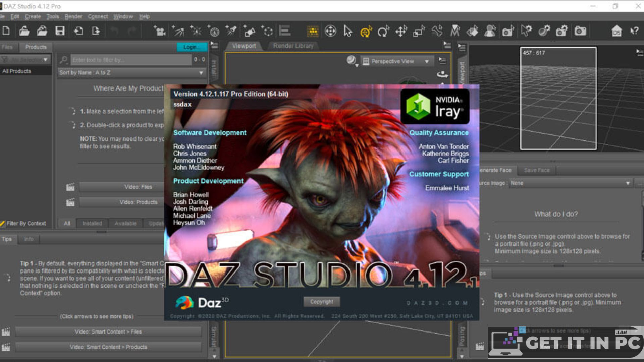Switch to the Products tab
This screenshot has width=644, height=362.
coord(36,47)
